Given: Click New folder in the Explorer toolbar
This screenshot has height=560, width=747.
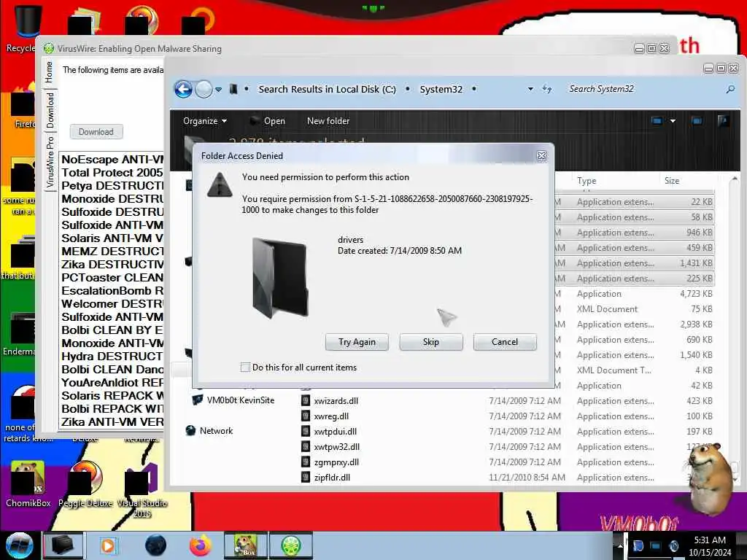Looking at the screenshot, I should point(328,121).
